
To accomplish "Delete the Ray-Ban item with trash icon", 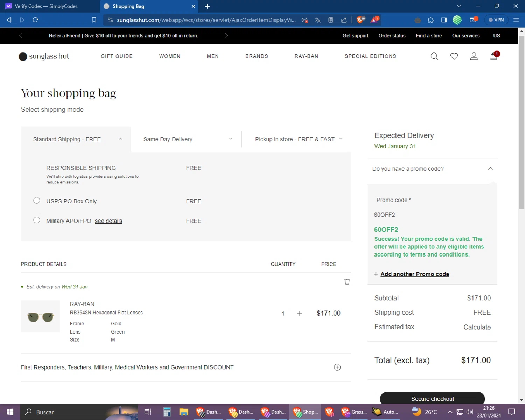I will point(347,282).
